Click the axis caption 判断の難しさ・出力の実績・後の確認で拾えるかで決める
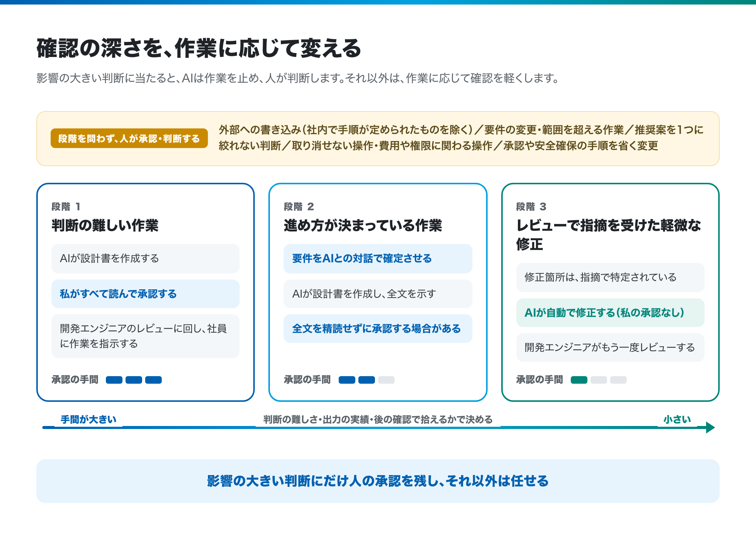The width and height of the screenshot is (756, 534). (378, 420)
